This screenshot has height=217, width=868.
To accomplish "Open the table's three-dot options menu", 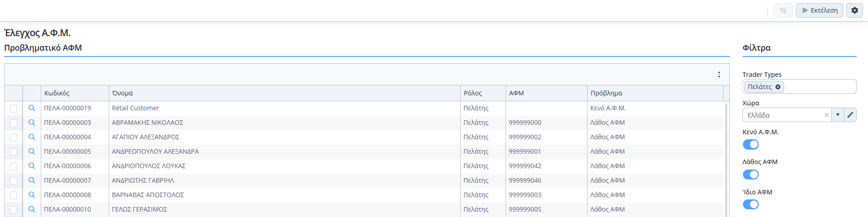I will [719, 75].
